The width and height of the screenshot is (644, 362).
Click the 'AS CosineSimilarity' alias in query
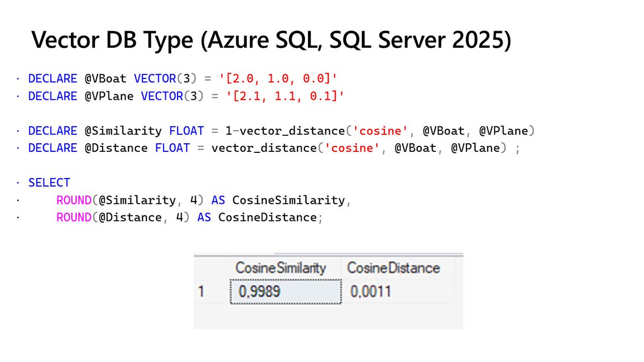tap(278, 200)
